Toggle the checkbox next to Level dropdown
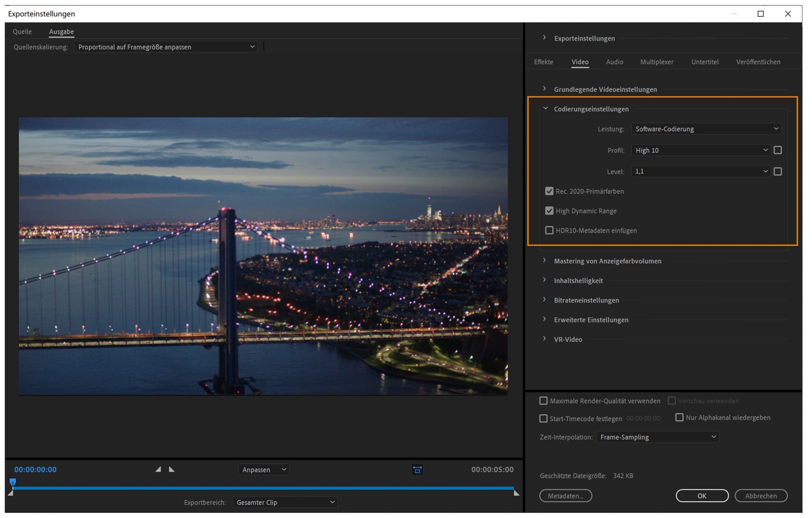 pyautogui.click(x=777, y=172)
